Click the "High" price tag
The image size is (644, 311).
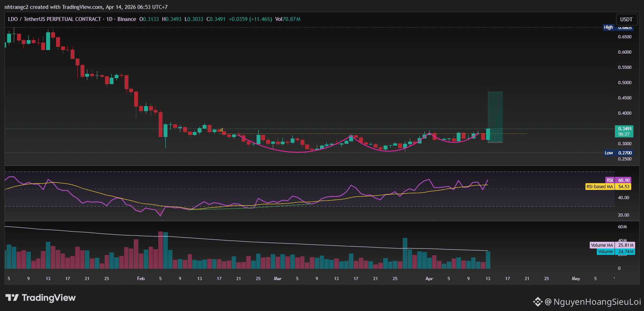[609, 27]
